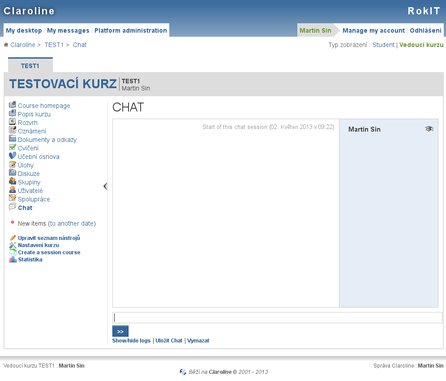Click the Rozvrh calendar icon
The image size is (446, 381).
click(x=12, y=122)
